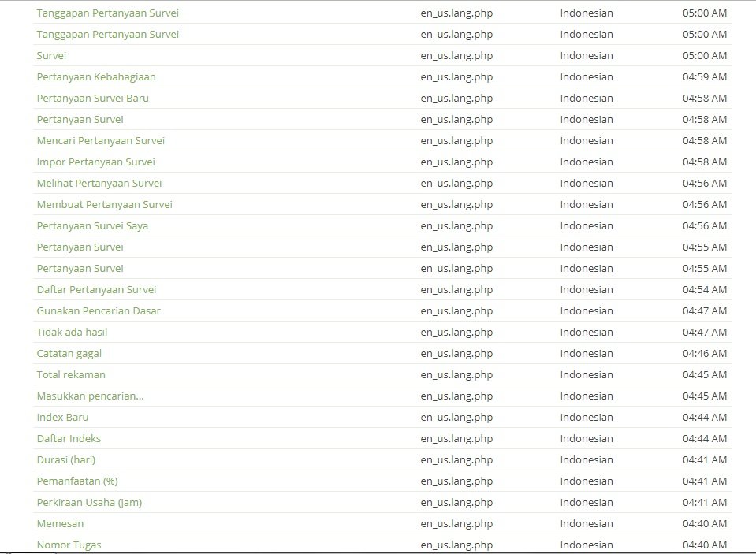Open the "Nomor Tugas" link
Screen dimensions: 756x554
69,545
